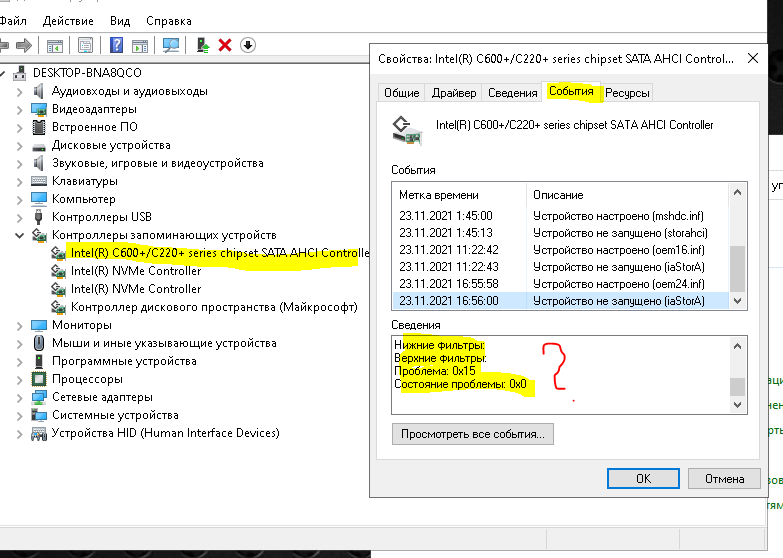Click the Программные устройства icon
Screen dimensions: 783x558
coord(38,361)
